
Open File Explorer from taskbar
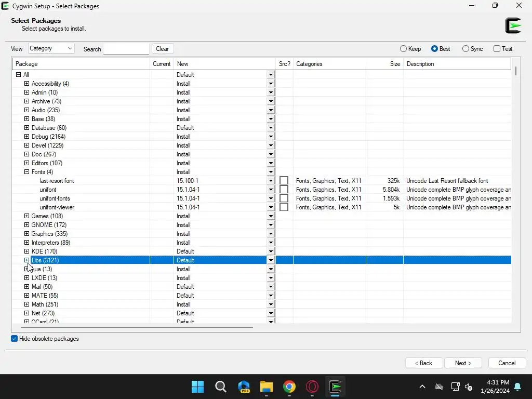click(x=267, y=387)
